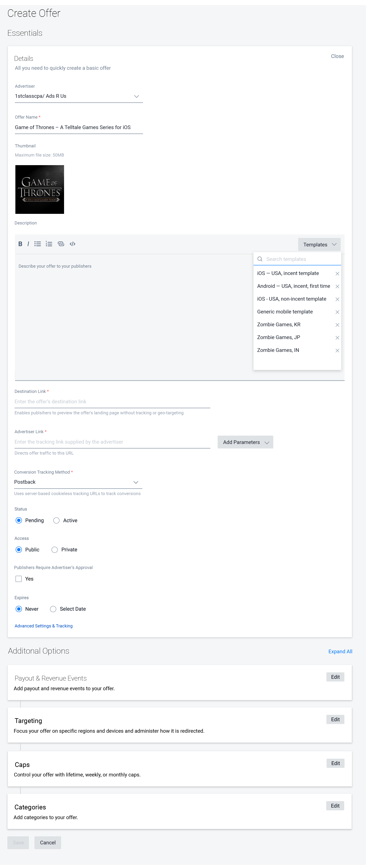The width and height of the screenshot is (366, 868).
Task: Choose iOS - USA, non-incent template
Action: 292,299
